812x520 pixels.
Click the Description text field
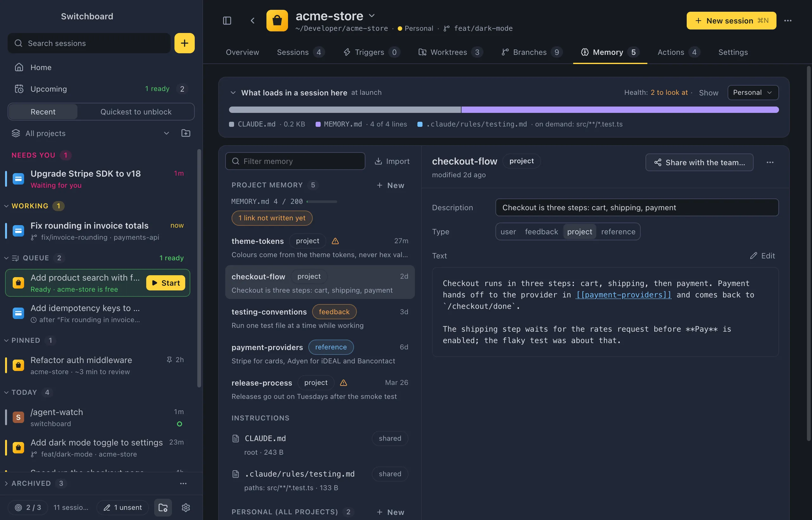point(637,207)
